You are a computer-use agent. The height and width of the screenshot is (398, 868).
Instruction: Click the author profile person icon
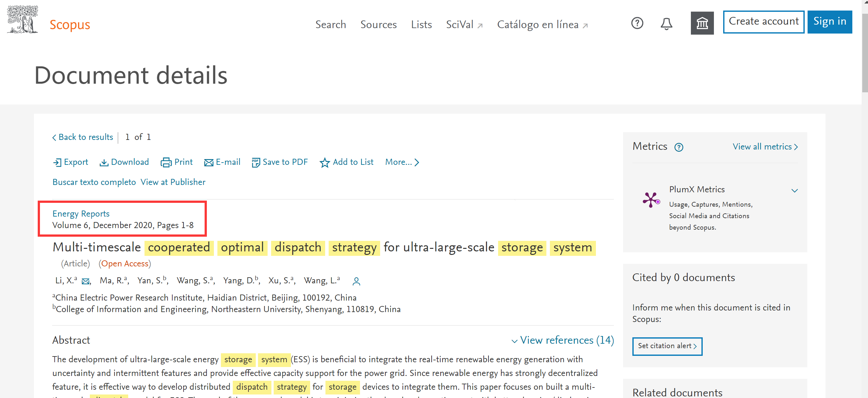click(356, 281)
